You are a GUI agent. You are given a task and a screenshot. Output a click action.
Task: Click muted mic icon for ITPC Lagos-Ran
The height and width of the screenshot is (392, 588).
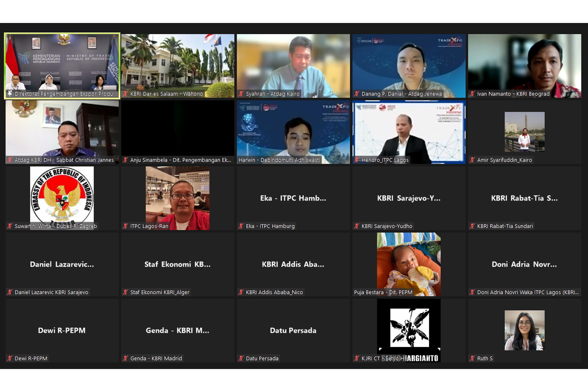pos(125,226)
